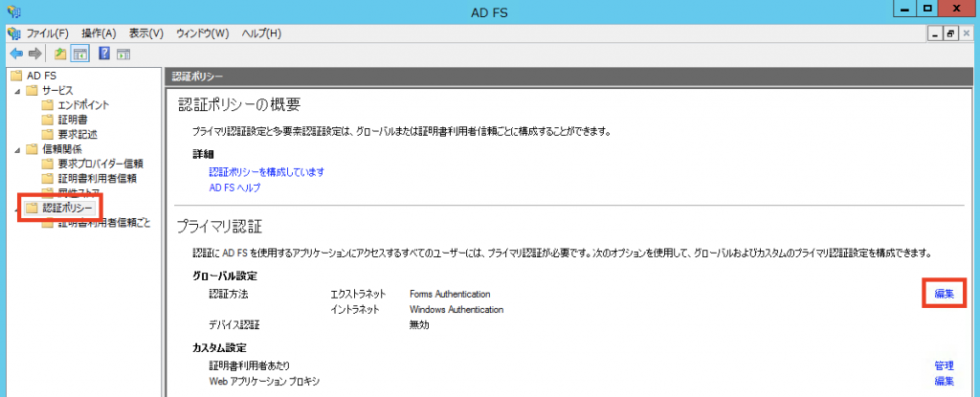Image resolution: width=980 pixels, height=397 pixels.
Task: Minimize the inner console child window
Action: click(936, 33)
